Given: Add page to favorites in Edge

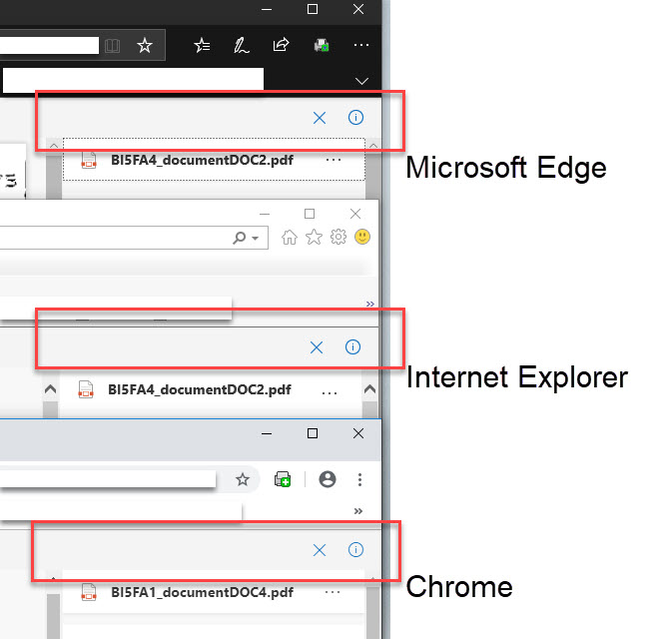Looking at the screenshot, I should 145,45.
